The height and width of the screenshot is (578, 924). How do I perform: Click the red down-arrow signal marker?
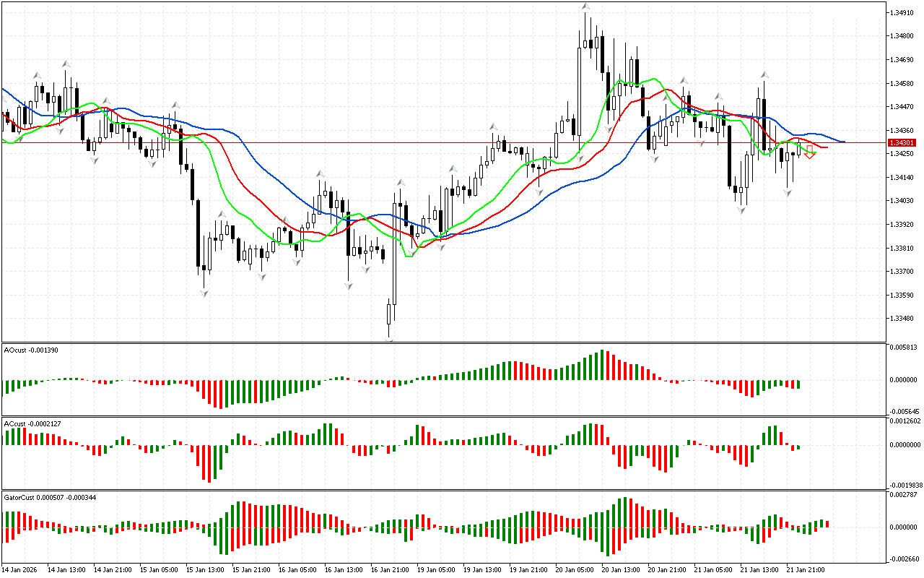pos(811,152)
